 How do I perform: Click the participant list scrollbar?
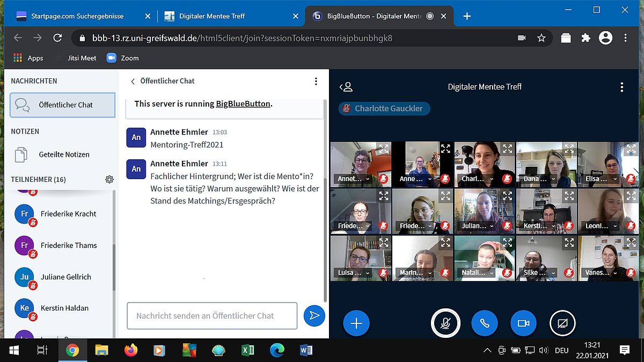click(114, 268)
